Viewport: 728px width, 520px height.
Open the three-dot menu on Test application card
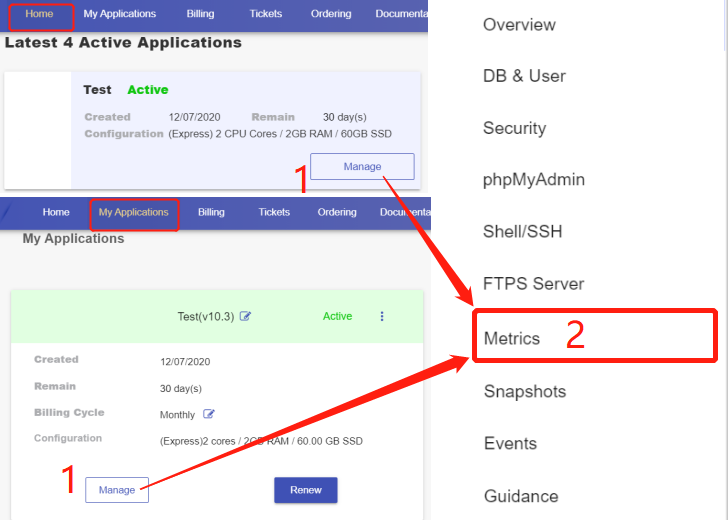point(381,317)
